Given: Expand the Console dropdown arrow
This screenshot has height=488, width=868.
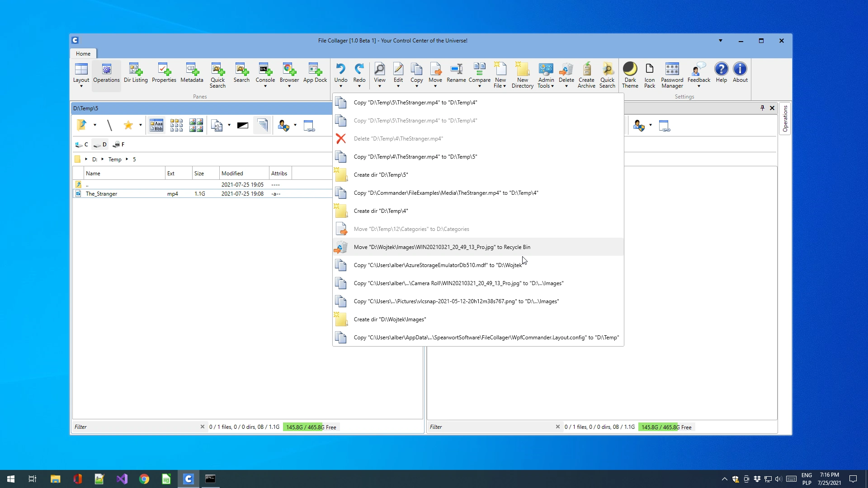Looking at the screenshot, I should 265,86.
